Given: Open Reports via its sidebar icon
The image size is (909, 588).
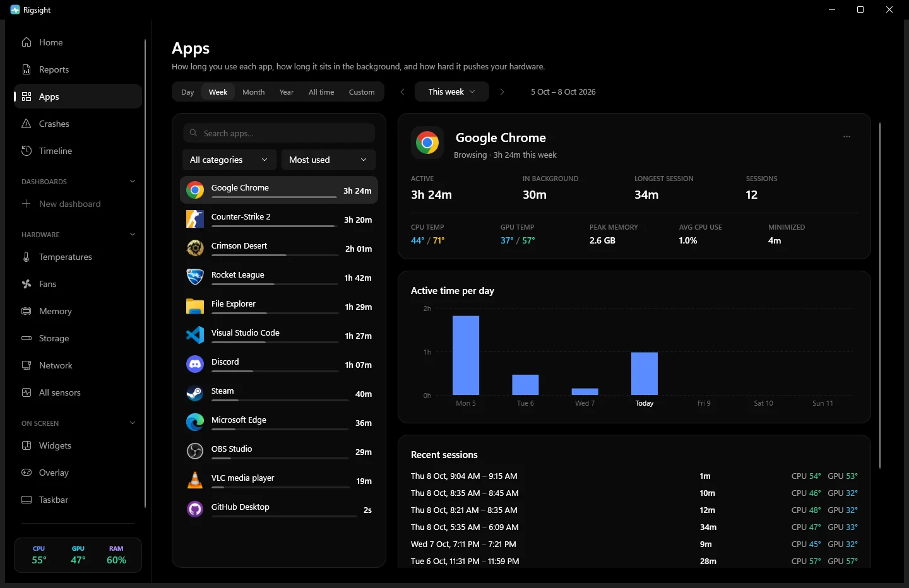Looking at the screenshot, I should coord(27,69).
